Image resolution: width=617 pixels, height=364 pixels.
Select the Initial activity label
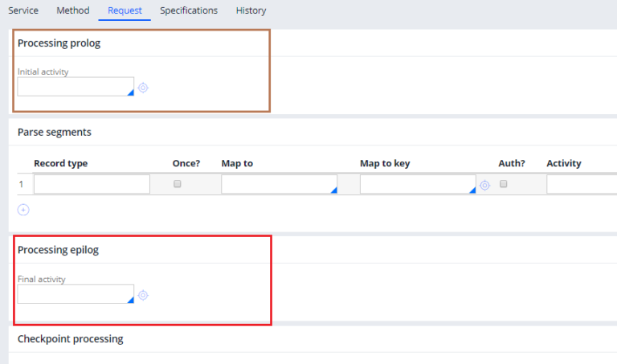pos(43,72)
